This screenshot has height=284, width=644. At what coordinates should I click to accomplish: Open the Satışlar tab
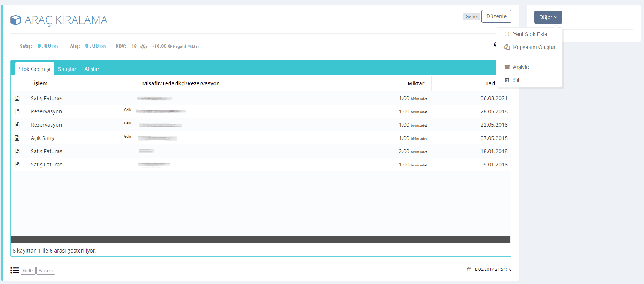[x=67, y=69]
